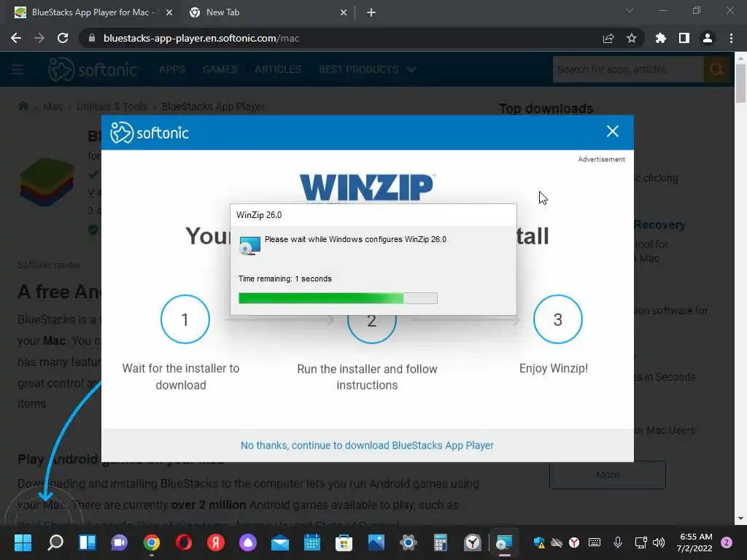
Task: Launch Yandex red Y taskbar icon
Action: [215, 542]
